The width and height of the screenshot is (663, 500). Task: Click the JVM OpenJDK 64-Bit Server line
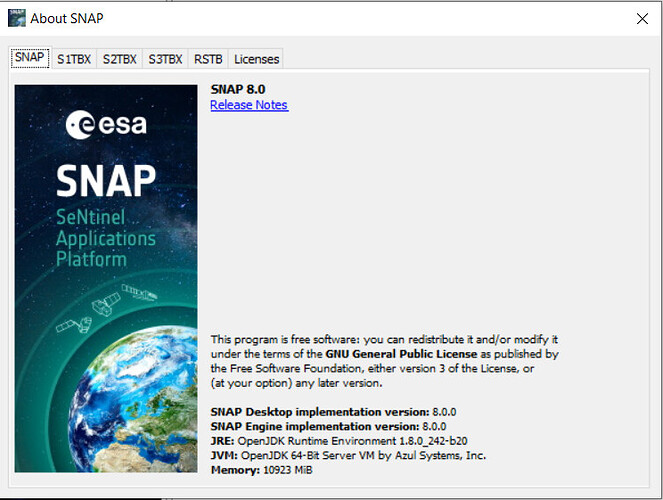(x=348, y=455)
